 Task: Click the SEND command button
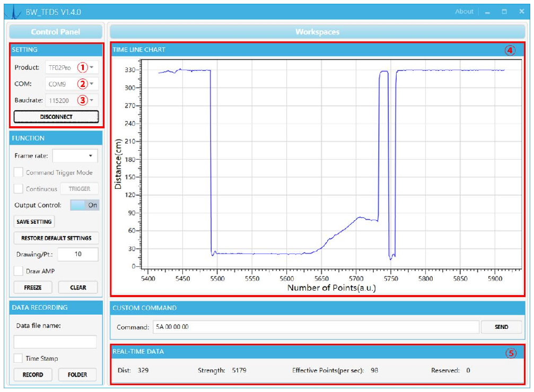point(501,327)
